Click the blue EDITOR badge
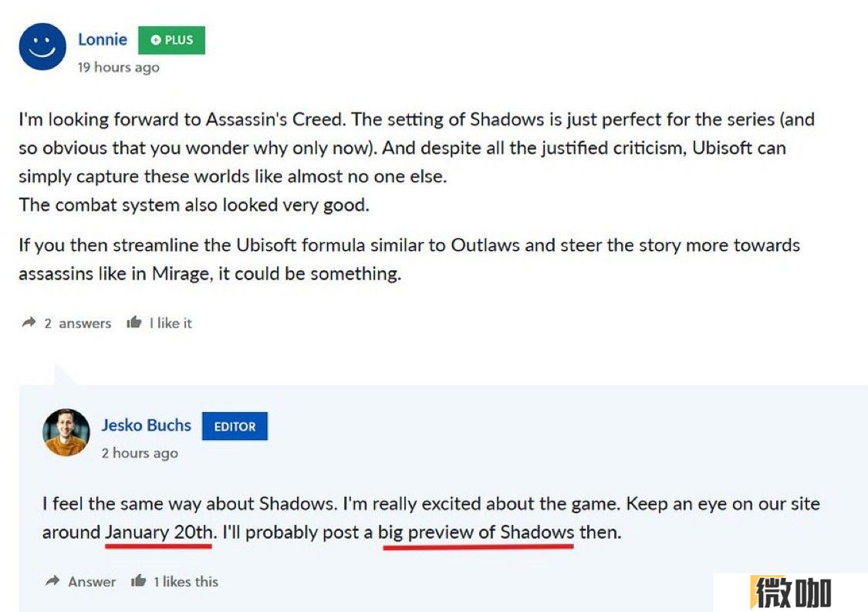 point(235,427)
